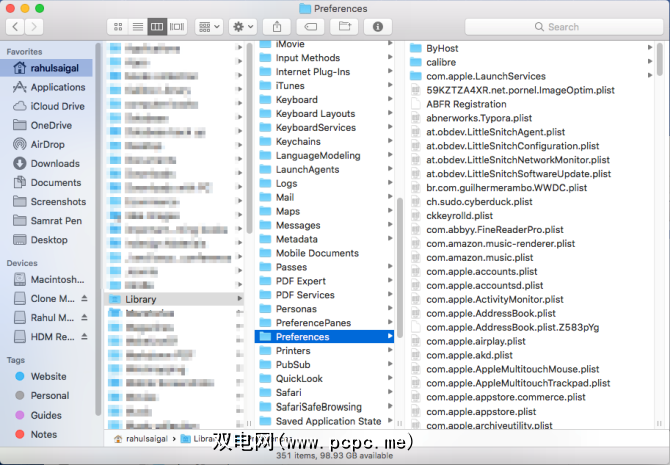Select the calibre folder
Viewport: 670px width, 465px height.
pyautogui.click(x=530, y=62)
